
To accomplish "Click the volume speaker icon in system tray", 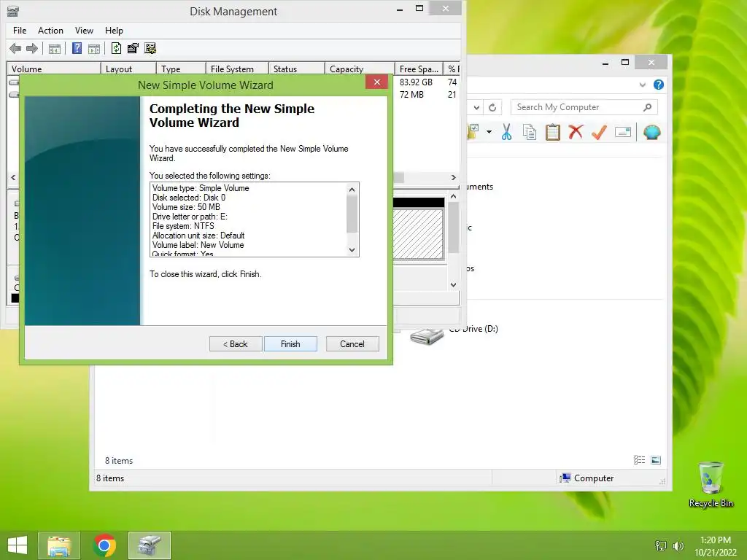I will [x=678, y=546].
